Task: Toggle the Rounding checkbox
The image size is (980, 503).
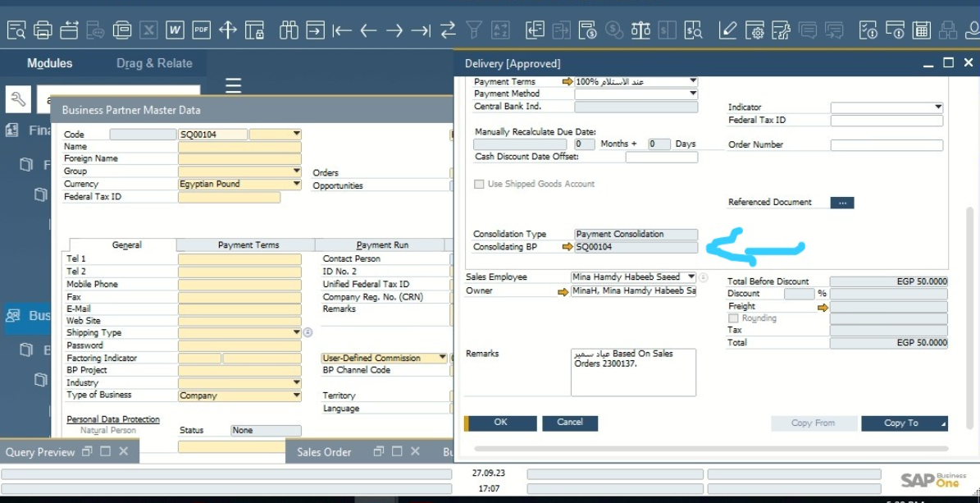Action: [x=733, y=318]
